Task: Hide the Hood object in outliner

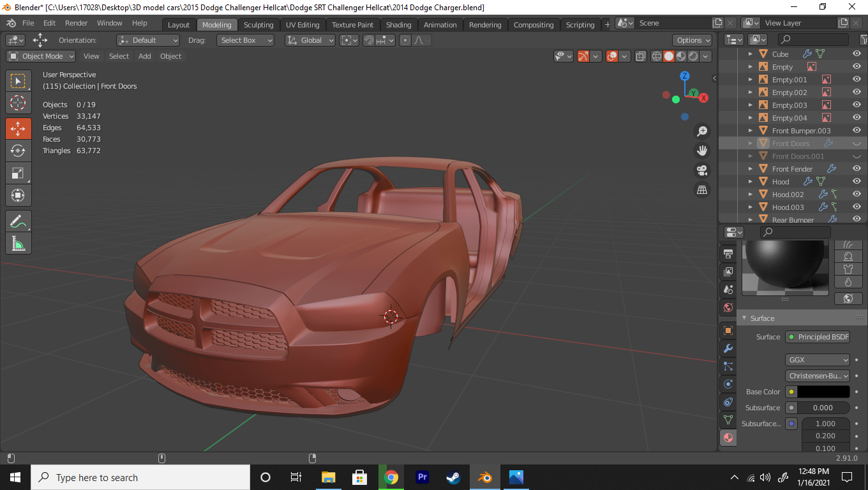Action: [857, 182]
